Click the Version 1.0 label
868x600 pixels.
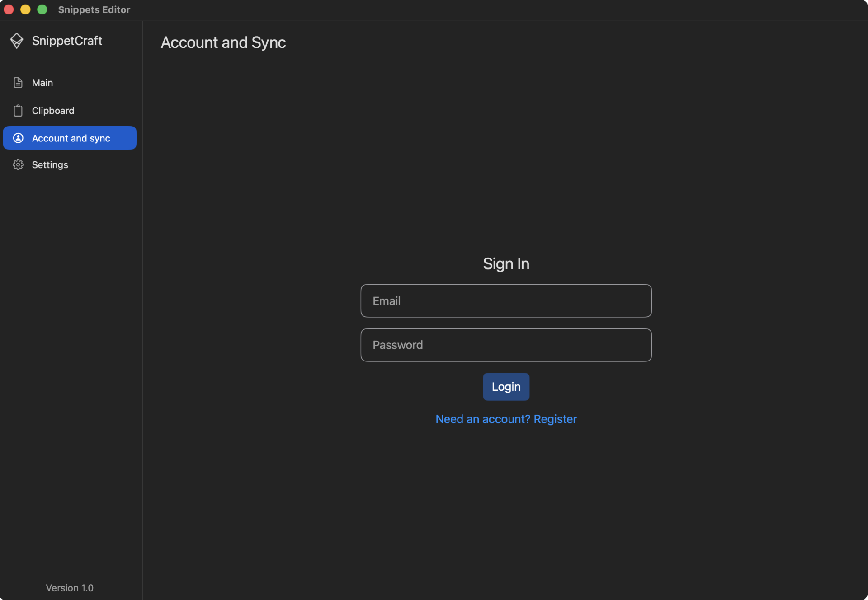pos(70,588)
